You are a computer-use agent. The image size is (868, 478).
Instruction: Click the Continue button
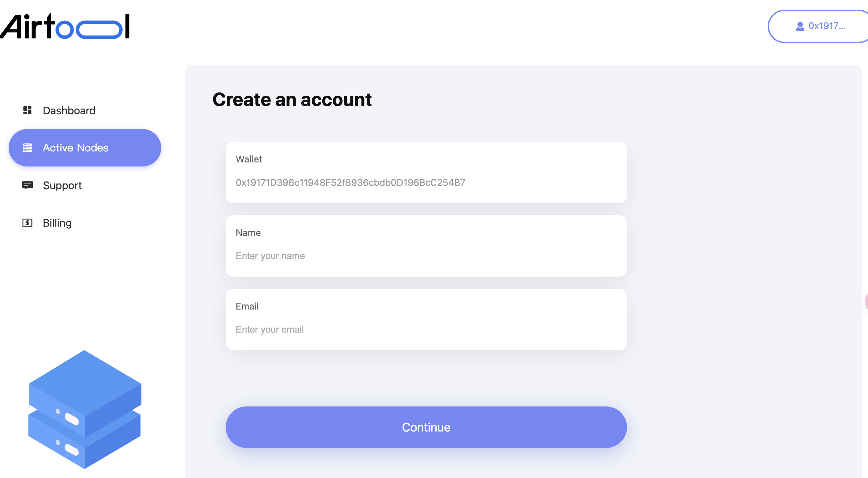coord(426,427)
